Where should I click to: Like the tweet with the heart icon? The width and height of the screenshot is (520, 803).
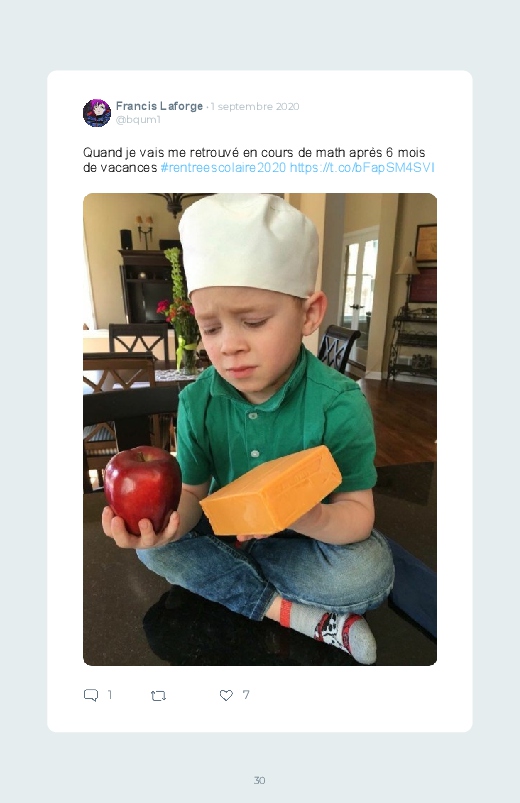226,695
